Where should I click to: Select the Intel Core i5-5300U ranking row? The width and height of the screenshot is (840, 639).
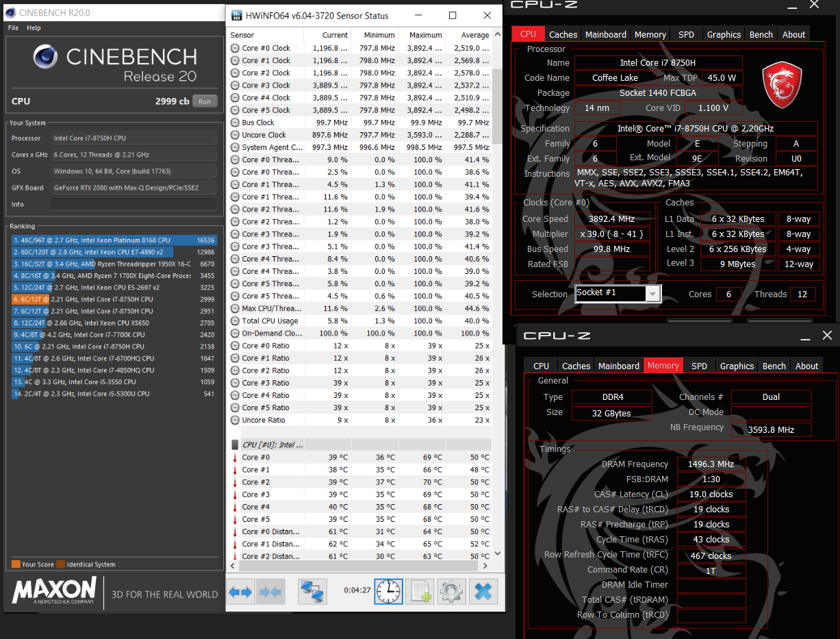(x=114, y=394)
